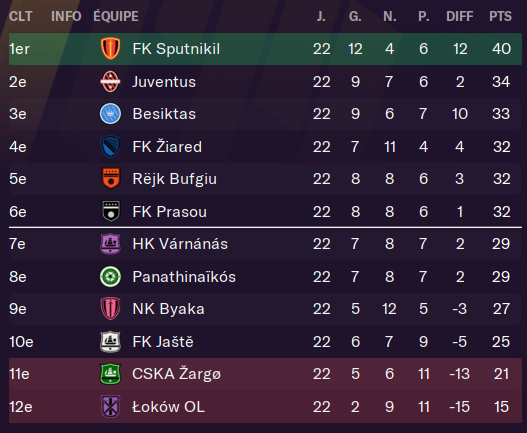Click the FK Prasou black badge
Image resolution: width=527 pixels, height=433 pixels.
pyautogui.click(x=111, y=211)
